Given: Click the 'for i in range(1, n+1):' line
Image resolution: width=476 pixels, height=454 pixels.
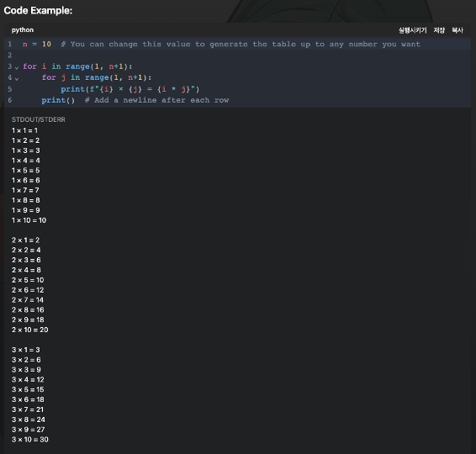Looking at the screenshot, I should pos(77,66).
